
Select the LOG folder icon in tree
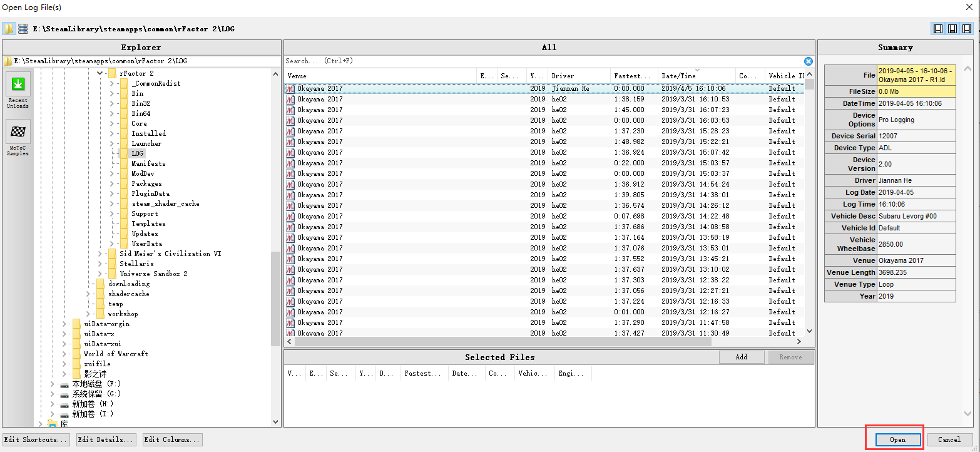[124, 153]
